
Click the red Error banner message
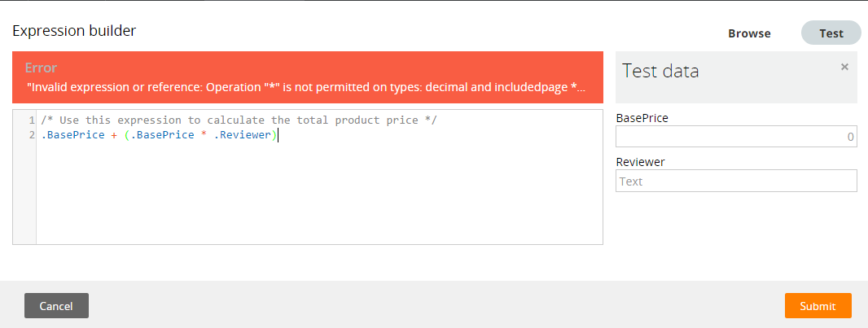click(x=307, y=77)
